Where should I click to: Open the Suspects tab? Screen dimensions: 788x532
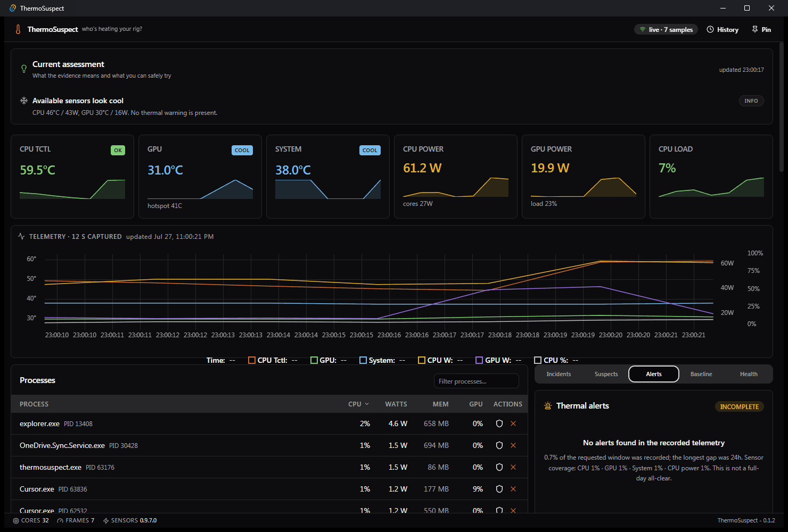(x=606, y=374)
